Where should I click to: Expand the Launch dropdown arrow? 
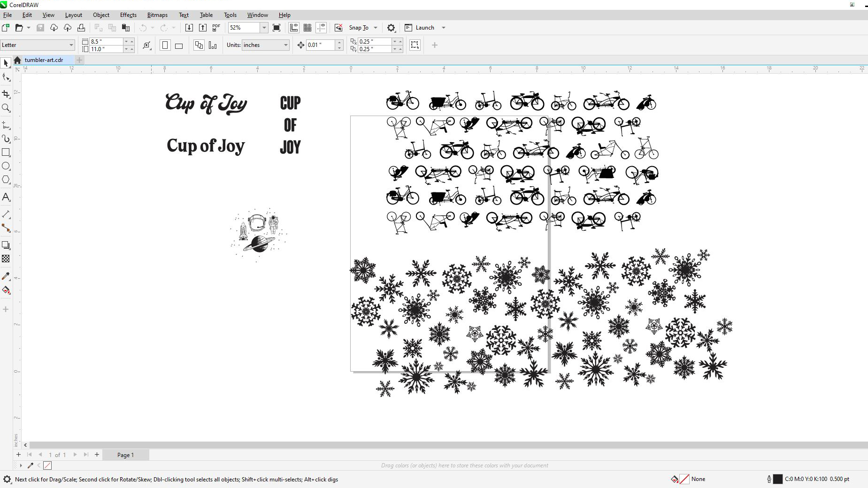coord(444,28)
